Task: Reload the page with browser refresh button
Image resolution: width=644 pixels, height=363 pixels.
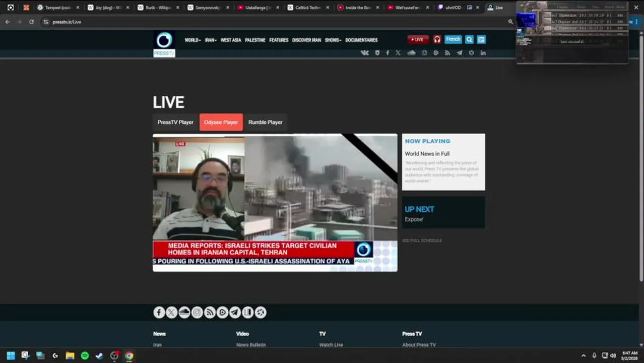Action: pyautogui.click(x=31, y=22)
